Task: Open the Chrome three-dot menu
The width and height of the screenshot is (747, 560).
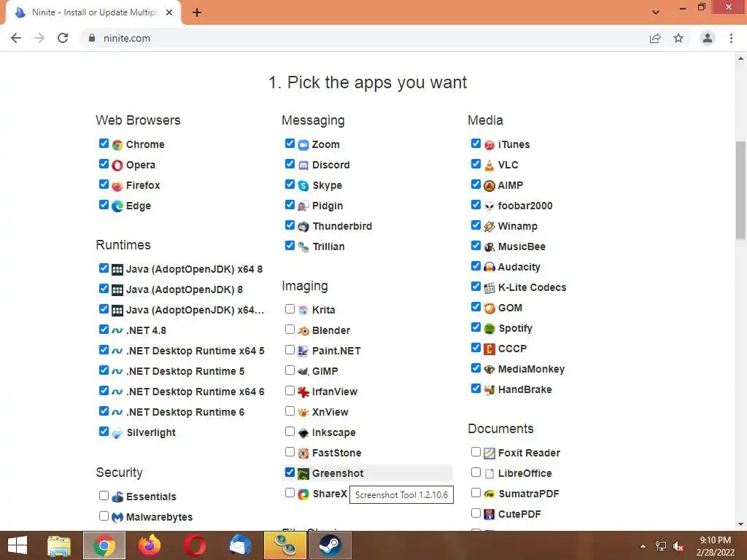Action: 731,38
